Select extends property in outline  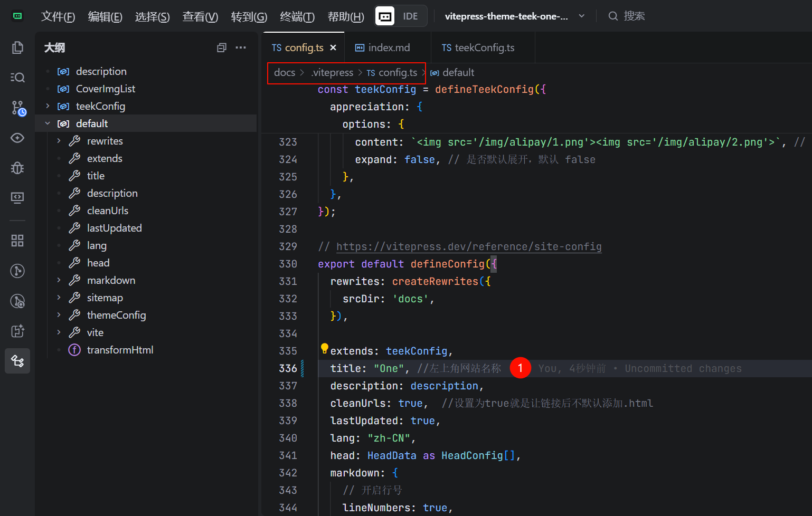105,158
